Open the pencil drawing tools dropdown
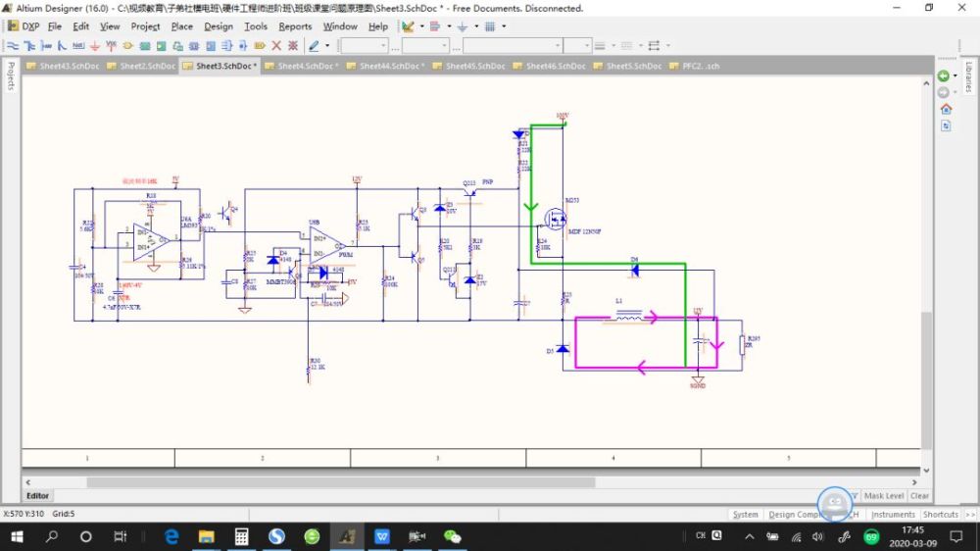This screenshot has width=980, height=551. pos(327,45)
